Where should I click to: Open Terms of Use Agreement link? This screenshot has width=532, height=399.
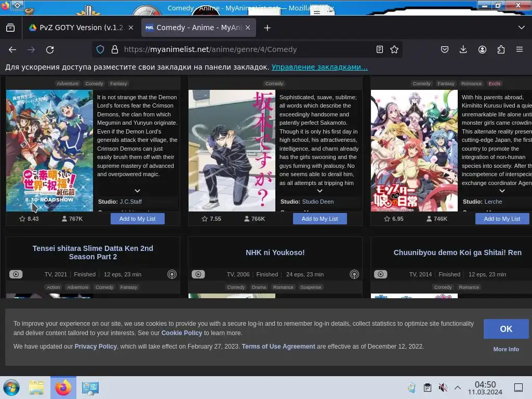click(x=278, y=347)
